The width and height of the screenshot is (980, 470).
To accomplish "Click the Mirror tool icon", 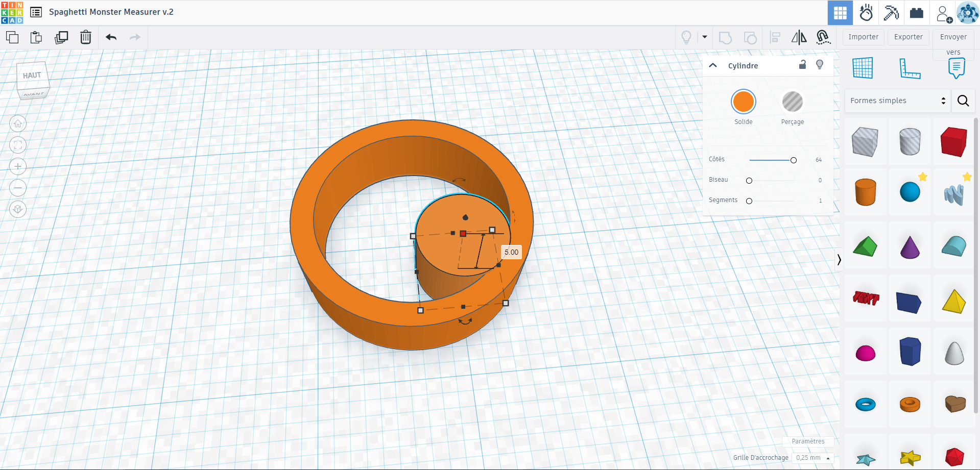I will 799,37.
